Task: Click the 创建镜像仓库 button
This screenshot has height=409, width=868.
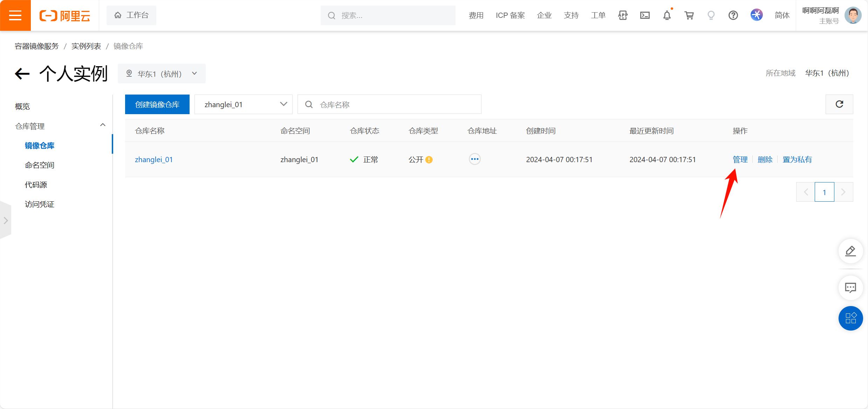Action: coord(157,104)
